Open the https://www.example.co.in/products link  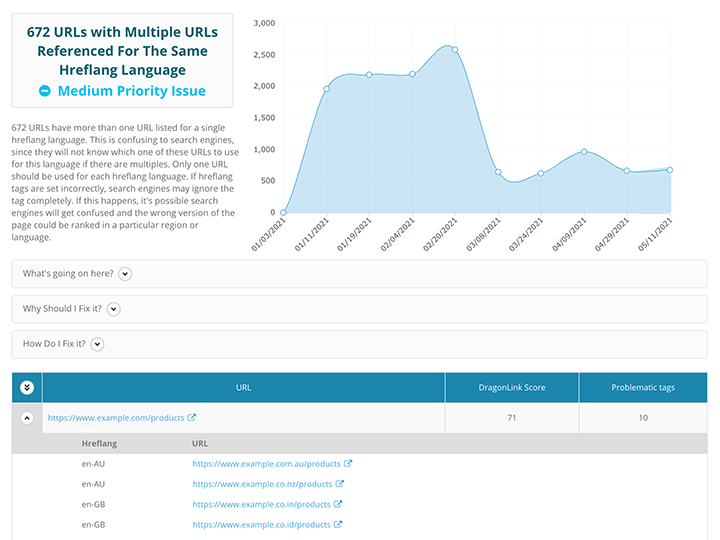pyautogui.click(x=261, y=504)
